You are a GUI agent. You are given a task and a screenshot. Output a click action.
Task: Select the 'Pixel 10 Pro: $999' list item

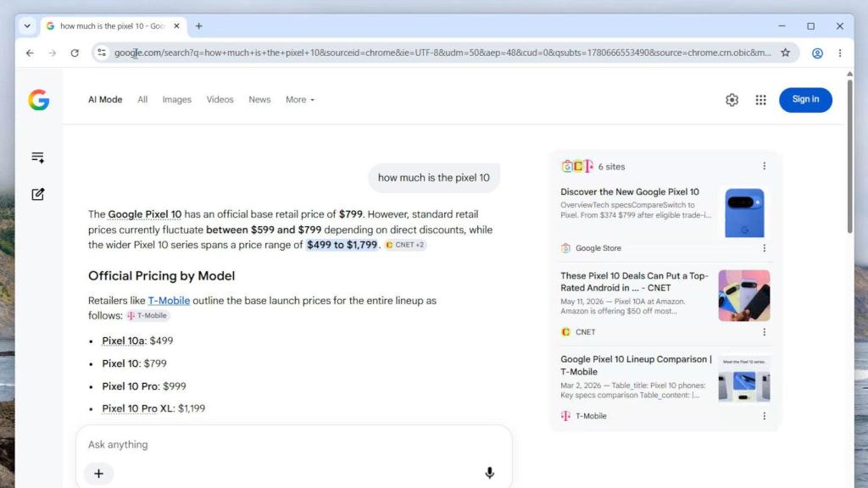pos(144,386)
